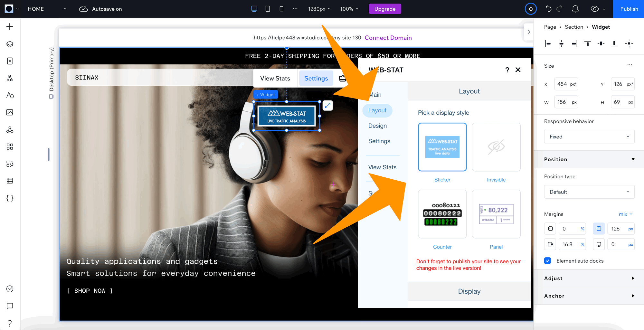Image resolution: width=644 pixels, height=330 pixels.
Task: Click View Stats on widget toolbar
Action: point(275,78)
